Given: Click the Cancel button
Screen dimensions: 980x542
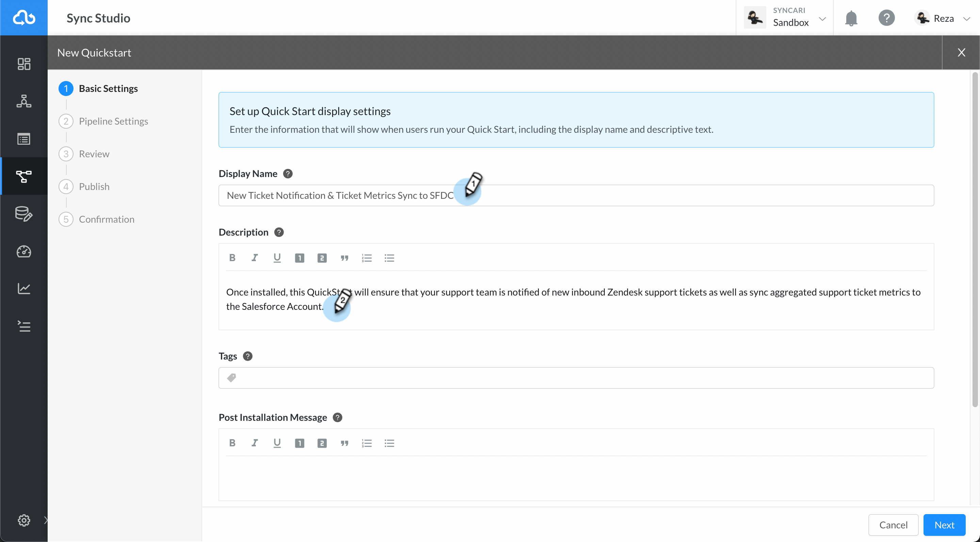Looking at the screenshot, I should (x=893, y=525).
